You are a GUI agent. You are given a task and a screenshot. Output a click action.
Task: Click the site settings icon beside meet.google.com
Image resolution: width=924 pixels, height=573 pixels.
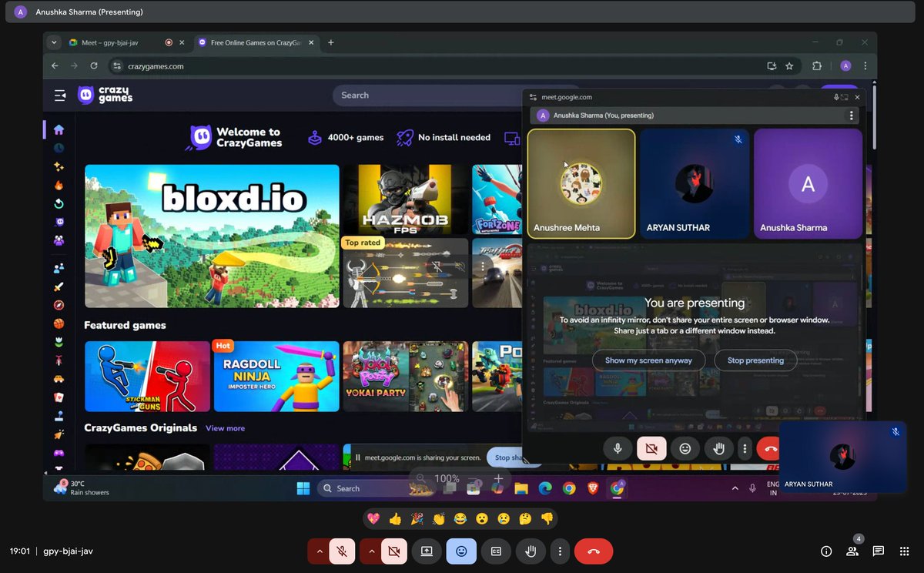point(533,97)
